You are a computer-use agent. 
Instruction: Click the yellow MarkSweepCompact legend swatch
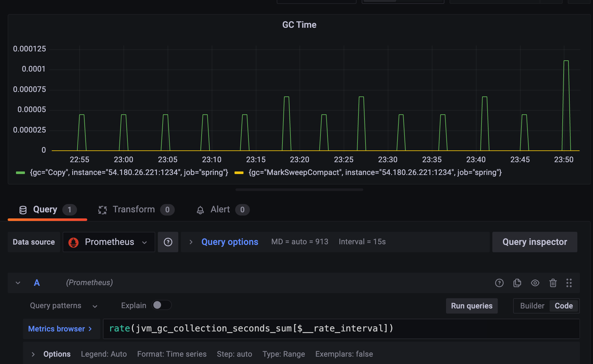(x=239, y=173)
